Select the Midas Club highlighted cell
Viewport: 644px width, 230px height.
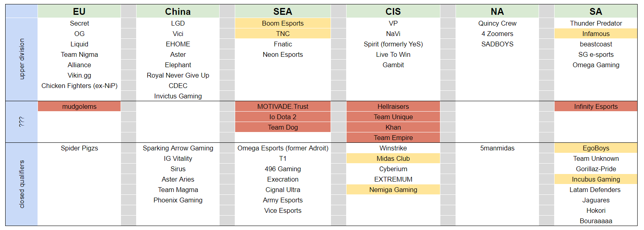pyautogui.click(x=393, y=158)
